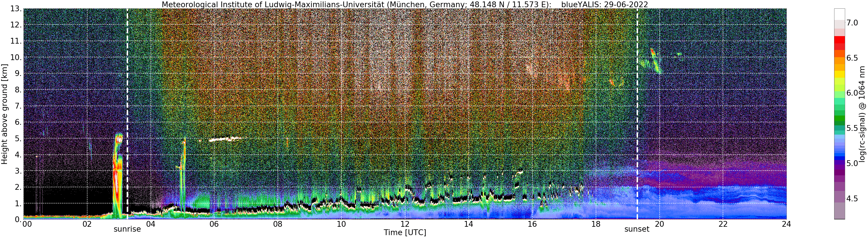Pick the yellow band in the colorbar
868x238 pixels.
839,74
